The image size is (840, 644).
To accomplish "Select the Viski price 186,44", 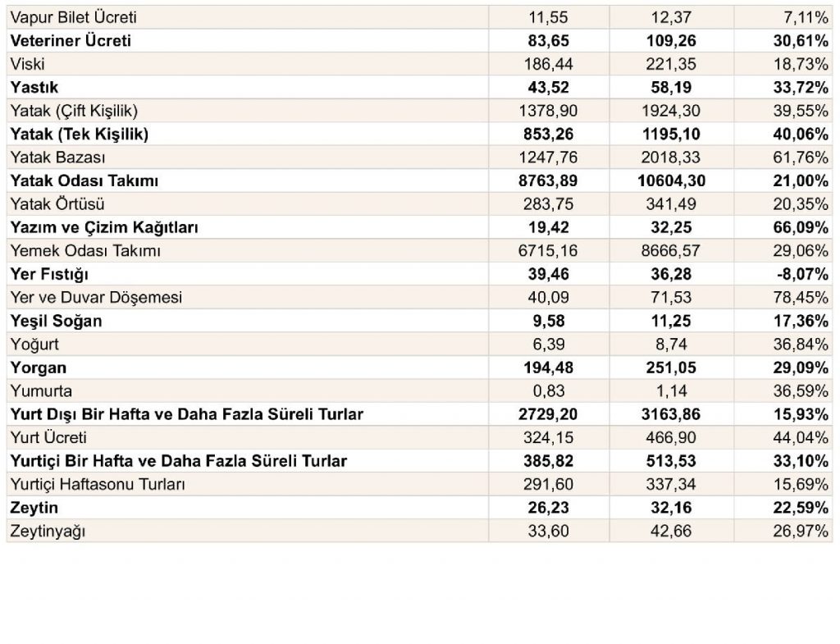I will point(548,64).
